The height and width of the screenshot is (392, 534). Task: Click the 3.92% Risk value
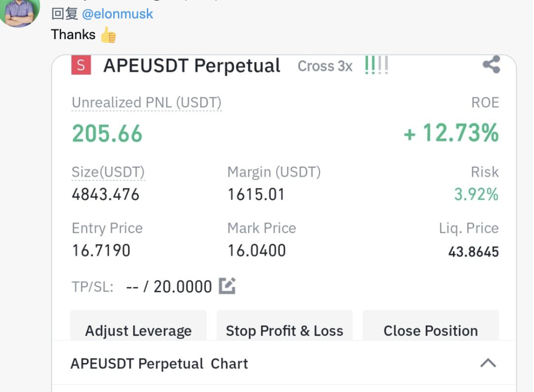[x=476, y=194]
